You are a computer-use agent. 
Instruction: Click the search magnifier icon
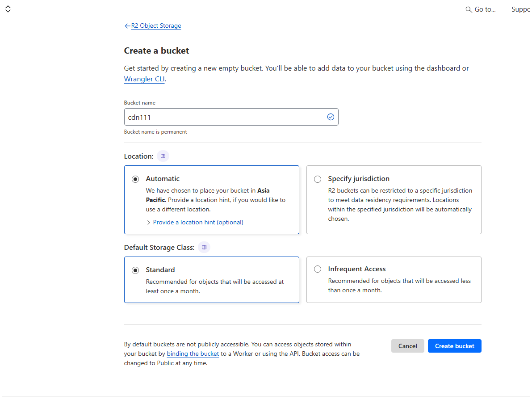[x=469, y=9]
